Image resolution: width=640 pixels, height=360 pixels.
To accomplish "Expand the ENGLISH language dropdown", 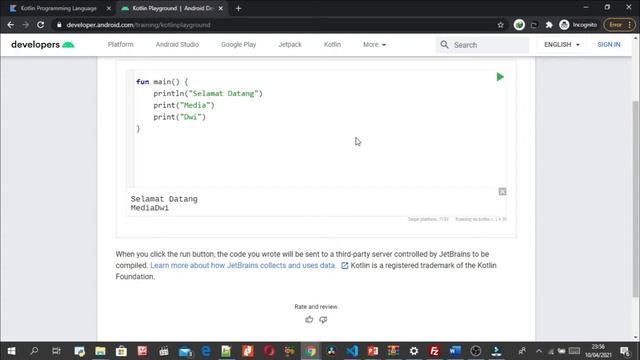I will (x=562, y=44).
